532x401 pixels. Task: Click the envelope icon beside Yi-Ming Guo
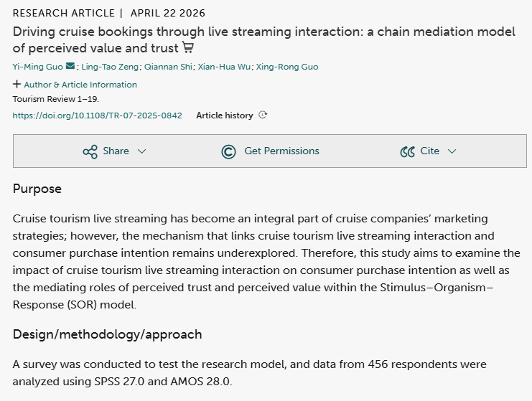[x=70, y=66]
